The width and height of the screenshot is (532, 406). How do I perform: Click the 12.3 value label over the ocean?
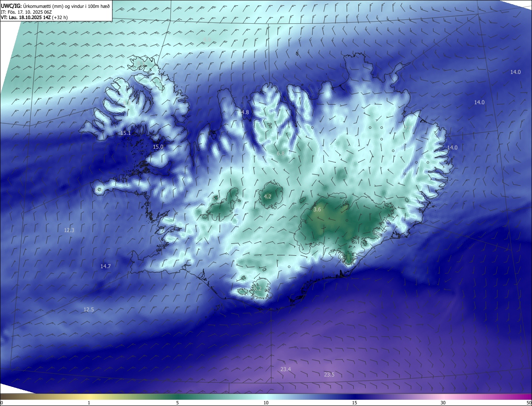69,230
